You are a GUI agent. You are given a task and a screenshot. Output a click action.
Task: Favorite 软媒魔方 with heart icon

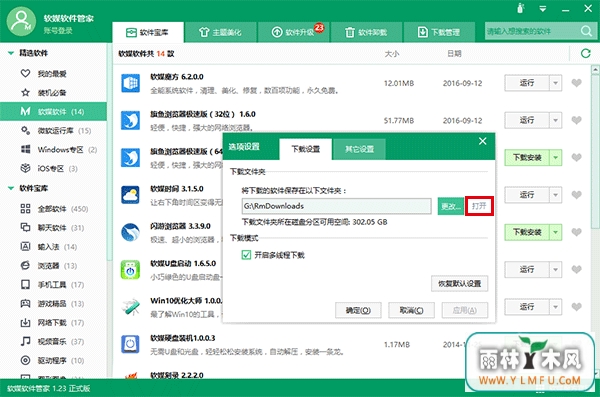576,83
